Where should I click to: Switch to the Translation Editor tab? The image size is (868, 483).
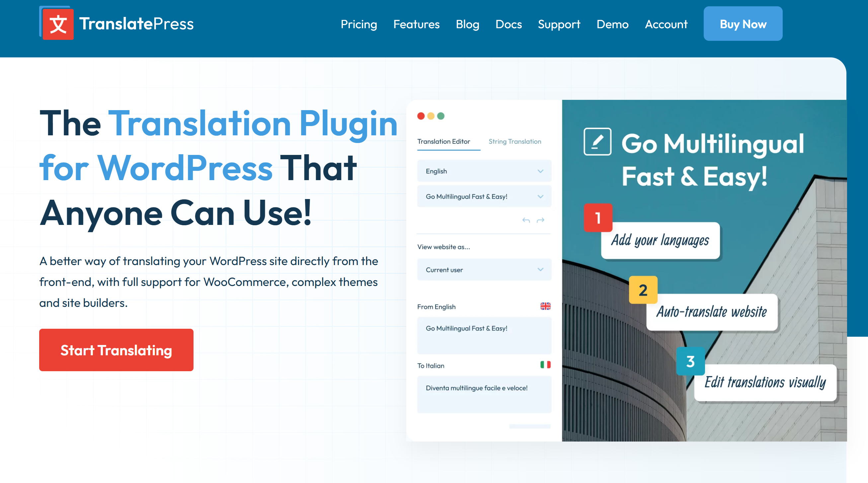443,141
